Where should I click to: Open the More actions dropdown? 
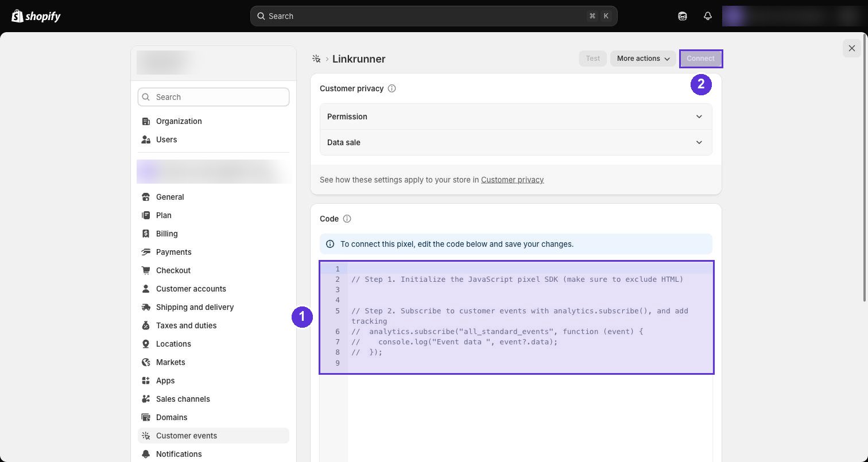click(x=643, y=59)
